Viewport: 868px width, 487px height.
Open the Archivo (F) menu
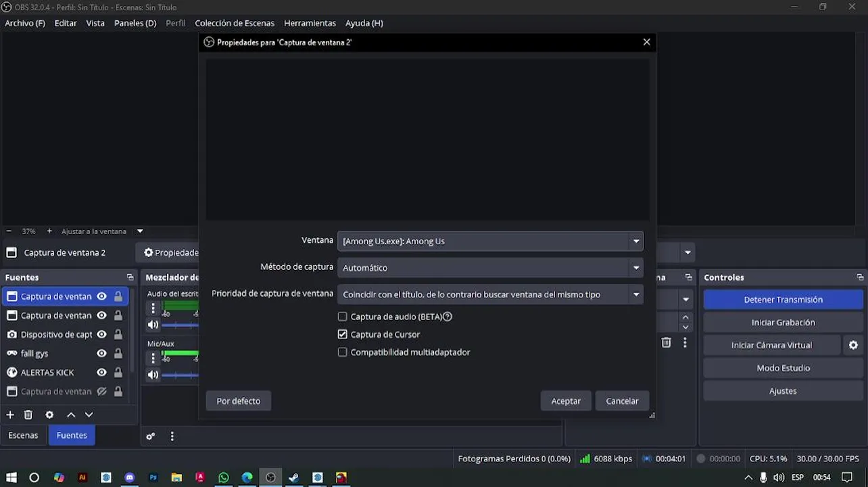coord(25,23)
